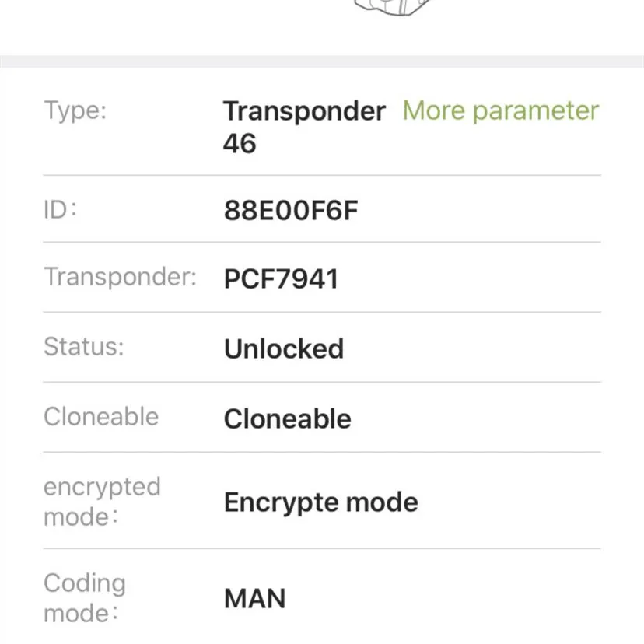Open the green More parameter link
The width and height of the screenshot is (644, 644).
500,111
